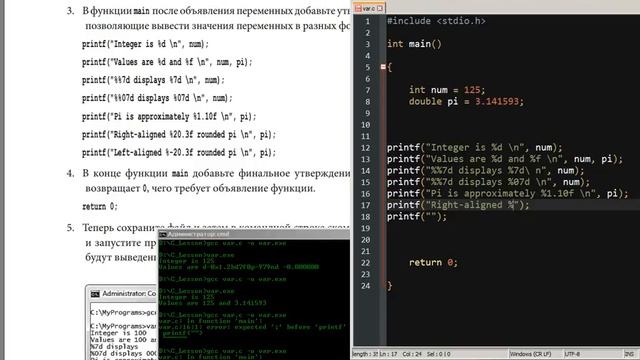Click "Values are %d and %f" printf in document
This screenshot has width=640, height=360.
167,62
